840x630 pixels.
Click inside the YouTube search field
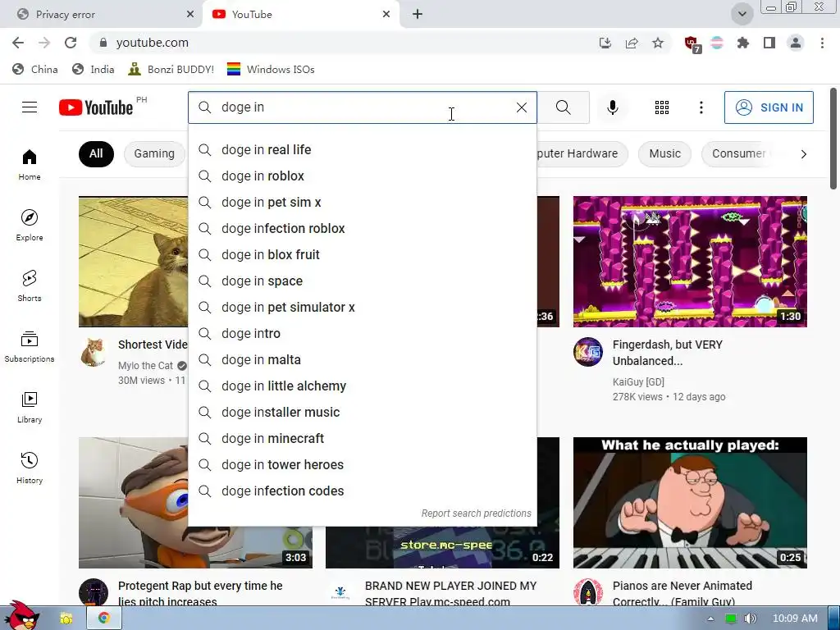coord(363,107)
